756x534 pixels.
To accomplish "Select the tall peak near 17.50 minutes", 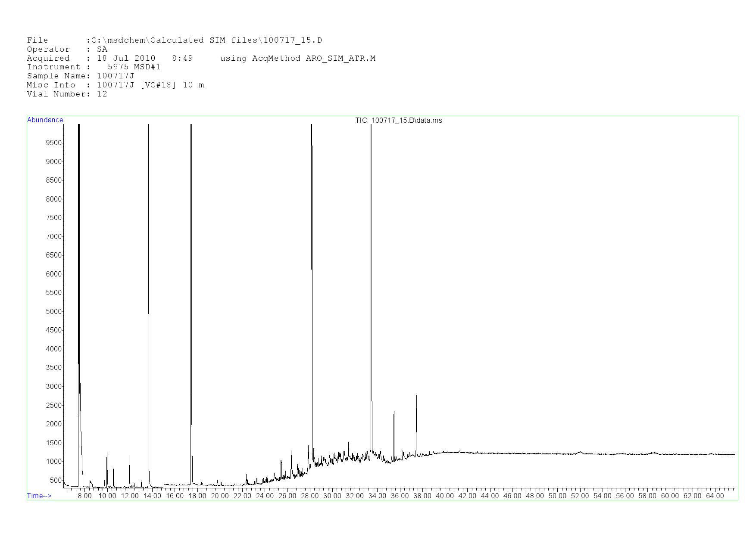I will tap(191, 258).
